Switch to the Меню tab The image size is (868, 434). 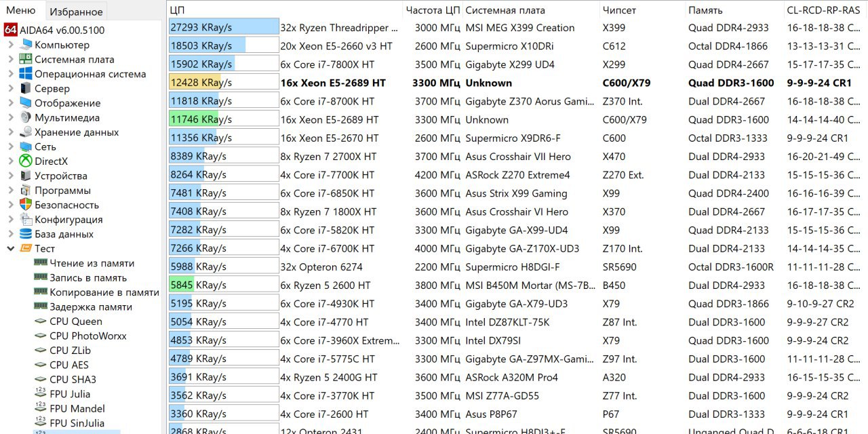click(x=21, y=10)
